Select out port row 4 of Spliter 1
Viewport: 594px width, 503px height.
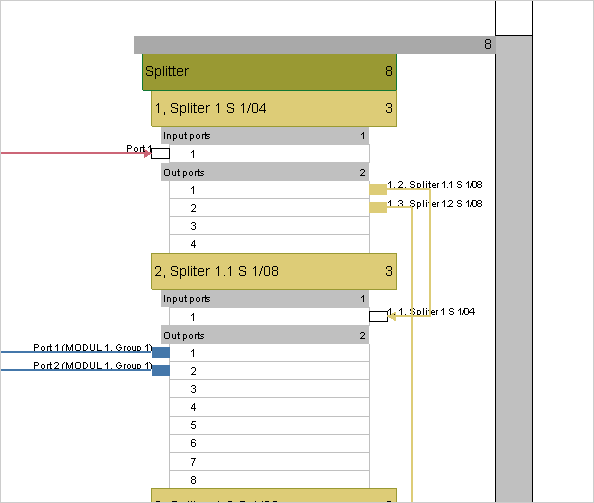(269, 244)
